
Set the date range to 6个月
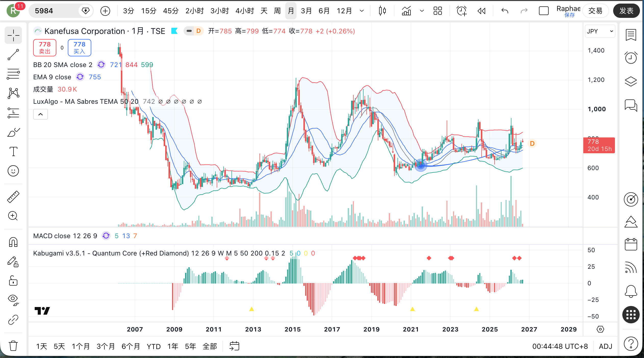pos(131,346)
